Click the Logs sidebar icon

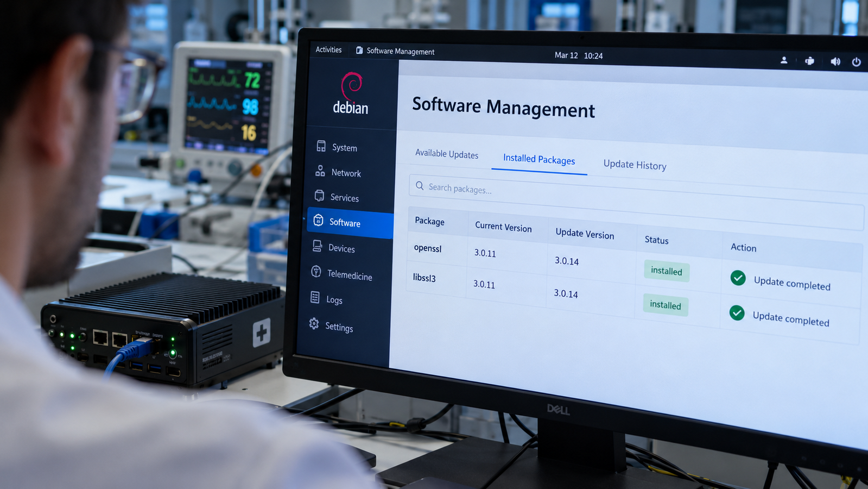[x=315, y=297]
